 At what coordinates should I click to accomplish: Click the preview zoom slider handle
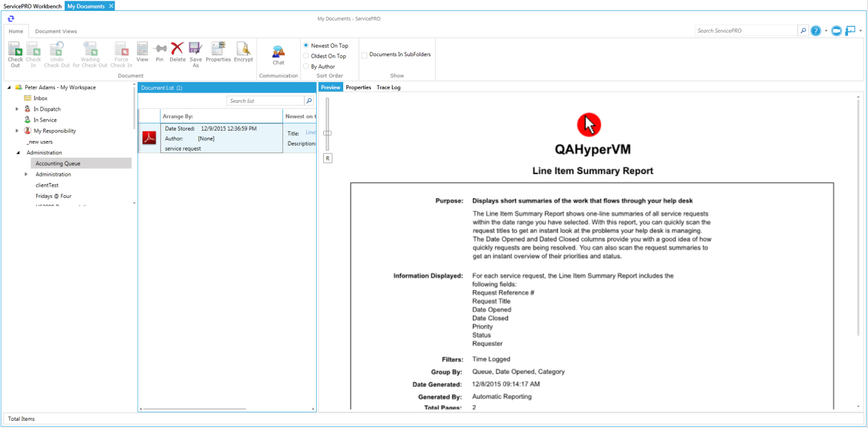[328, 133]
